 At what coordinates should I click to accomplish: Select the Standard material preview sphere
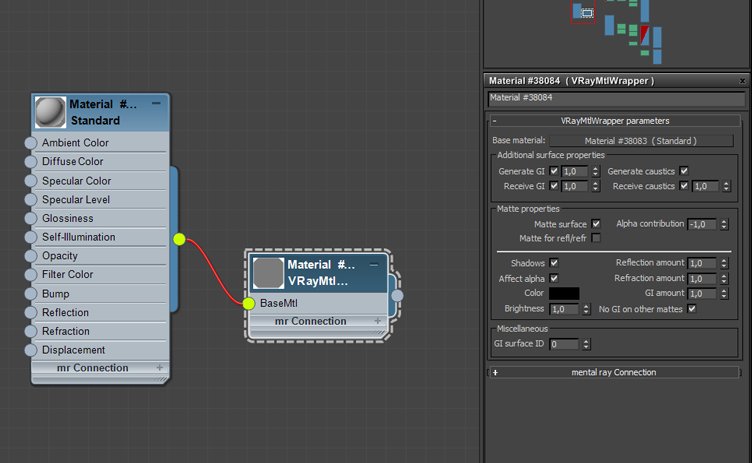(x=50, y=112)
